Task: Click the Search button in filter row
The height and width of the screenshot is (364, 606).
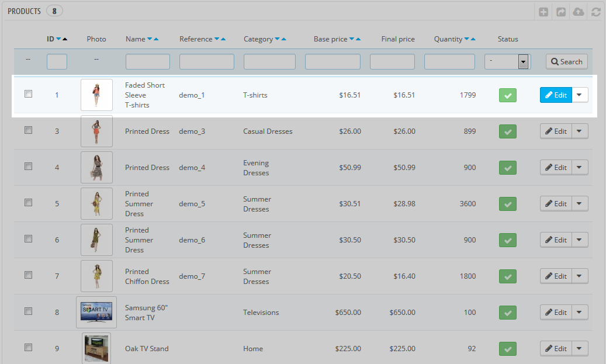Action: [x=566, y=62]
